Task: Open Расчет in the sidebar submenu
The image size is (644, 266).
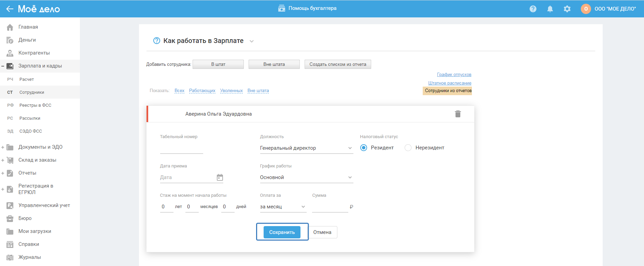Action: tap(27, 79)
